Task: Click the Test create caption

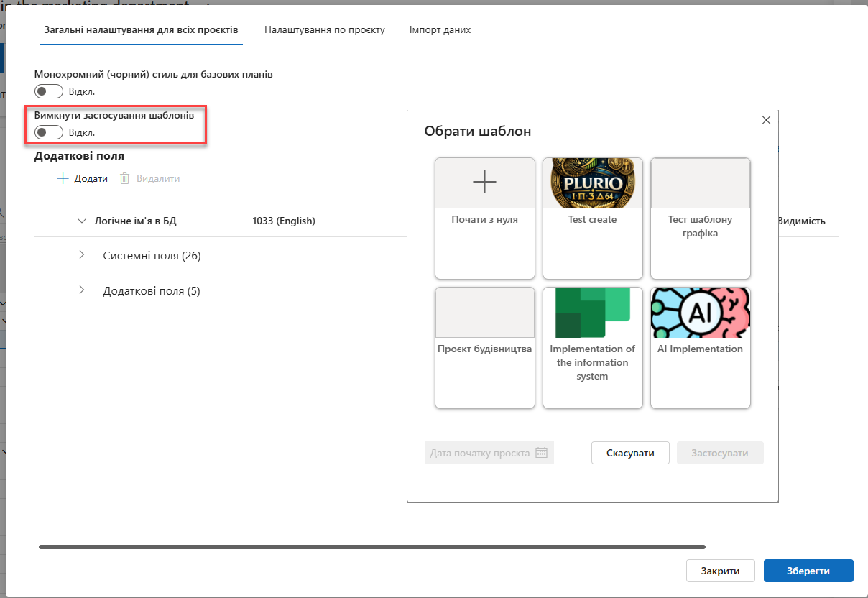Action: [593, 220]
